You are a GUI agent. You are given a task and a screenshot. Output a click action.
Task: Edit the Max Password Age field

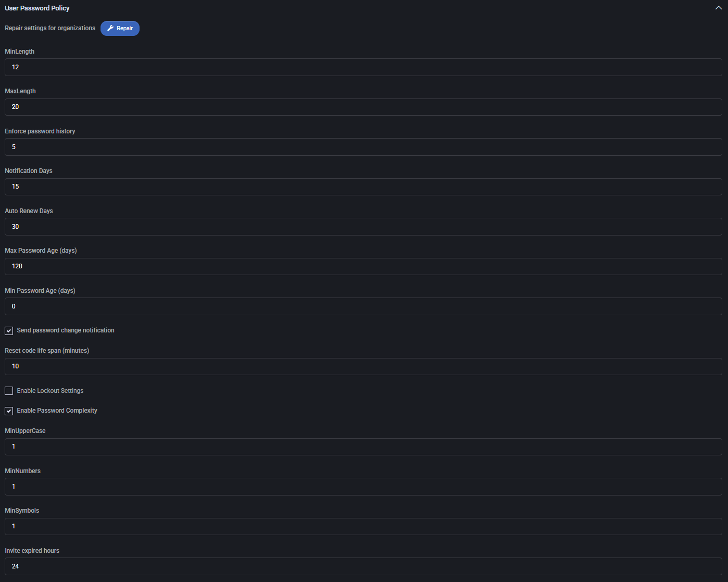pyautogui.click(x=363, y=266)
